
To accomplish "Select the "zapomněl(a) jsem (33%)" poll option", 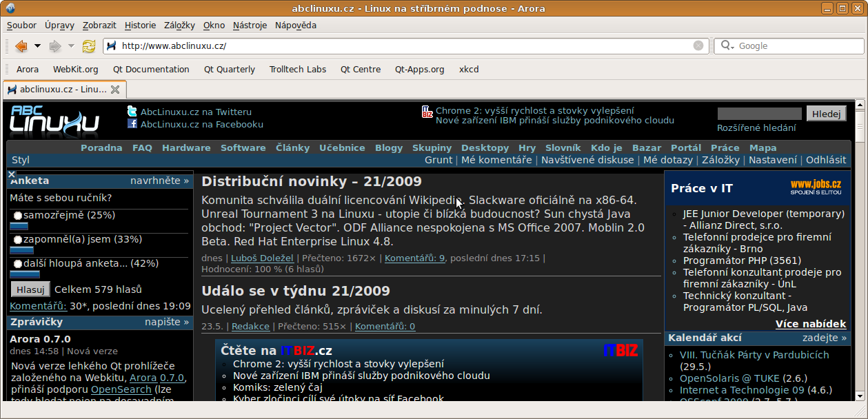I will pyautogui.click(x=18, y=240).
